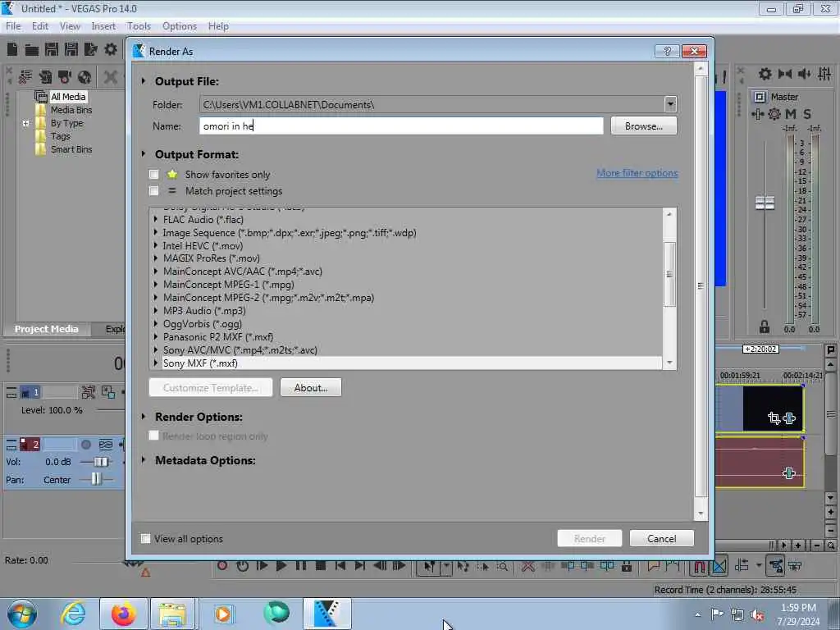Click the Save As floppy icon
The height and width of the screenshot is (630, 840).
coord(71,50)
